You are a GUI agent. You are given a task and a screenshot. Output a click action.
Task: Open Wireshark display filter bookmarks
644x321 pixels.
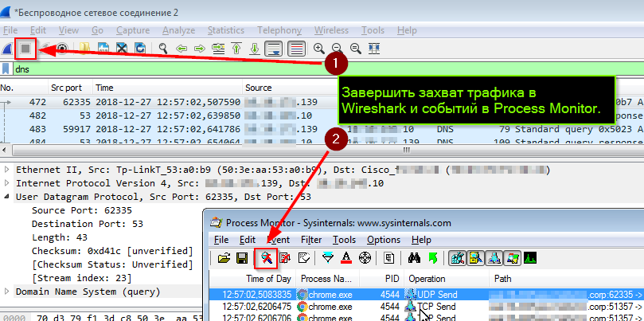click(x=6, y=69)
